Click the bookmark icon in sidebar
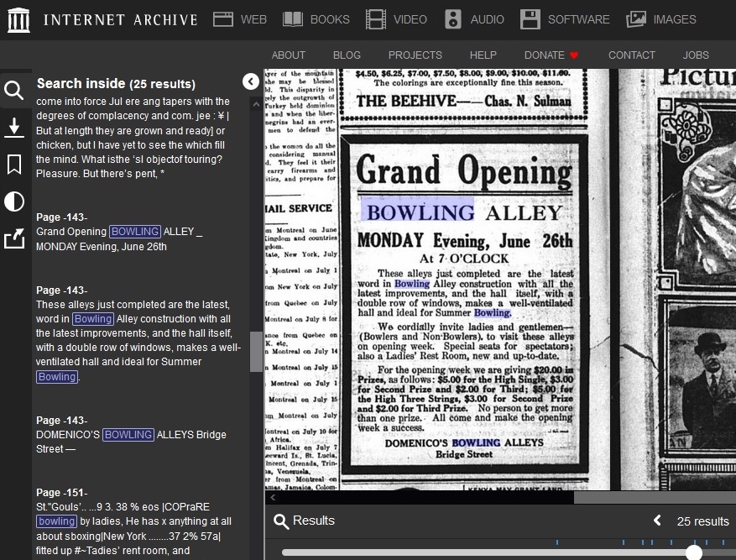This screenshot has height=560, width=736. 14,165
